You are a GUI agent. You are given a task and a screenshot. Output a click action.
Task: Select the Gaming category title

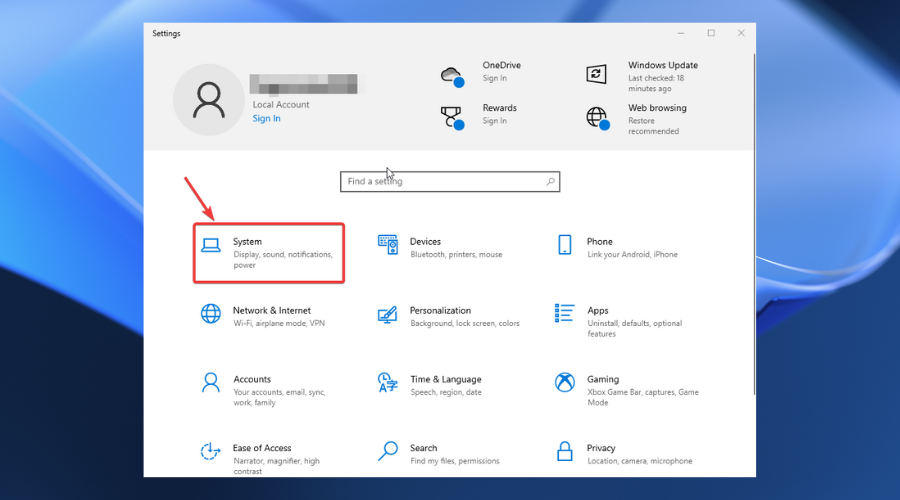pos(603,379)
